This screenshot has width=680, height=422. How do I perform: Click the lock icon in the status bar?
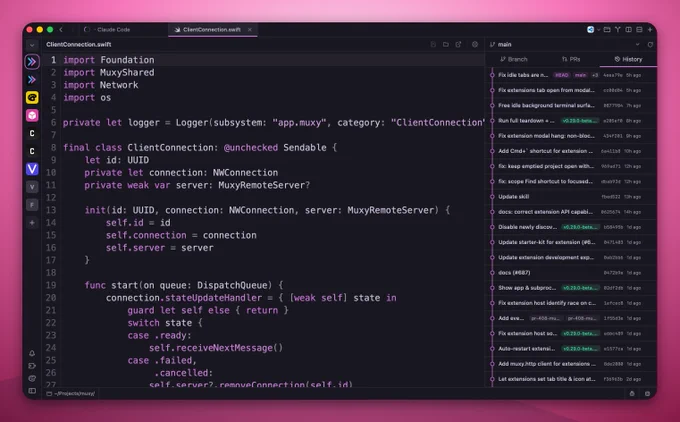[x=632, y=393]
